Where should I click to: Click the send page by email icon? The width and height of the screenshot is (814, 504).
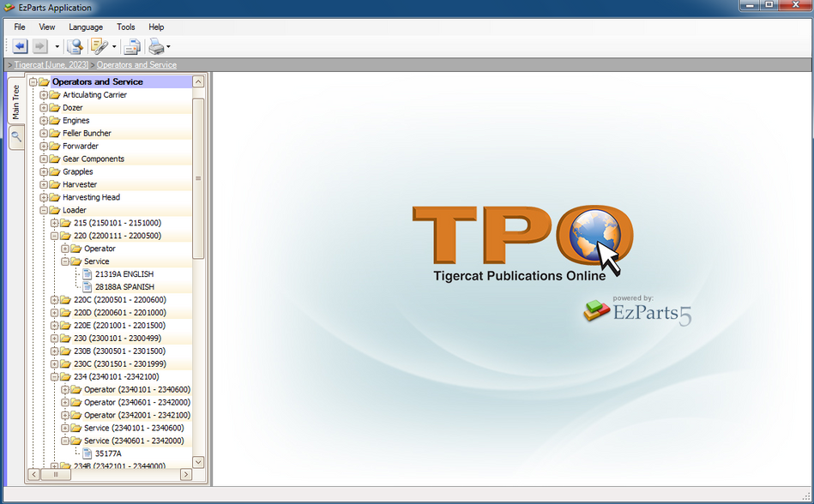(x=131, y=46)
